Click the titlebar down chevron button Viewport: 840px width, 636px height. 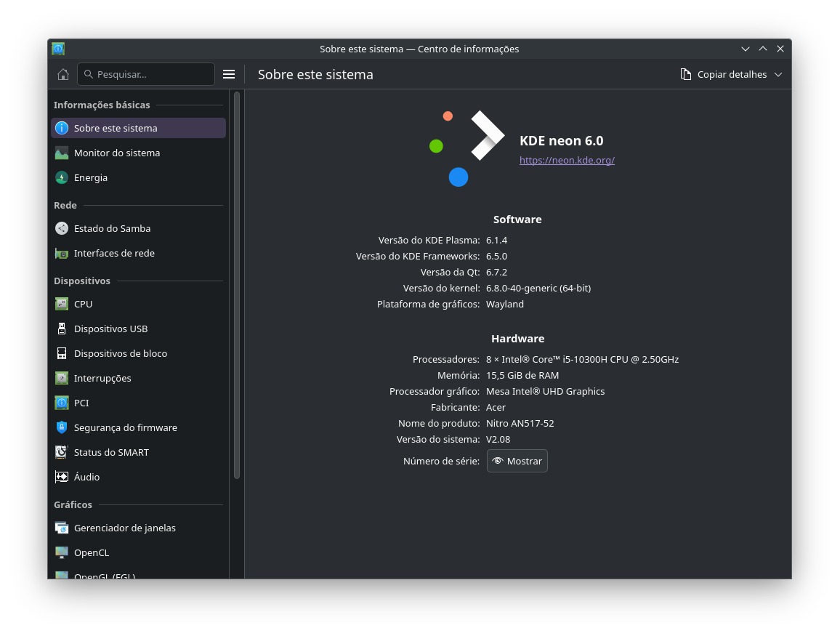(x=746, y=49)
